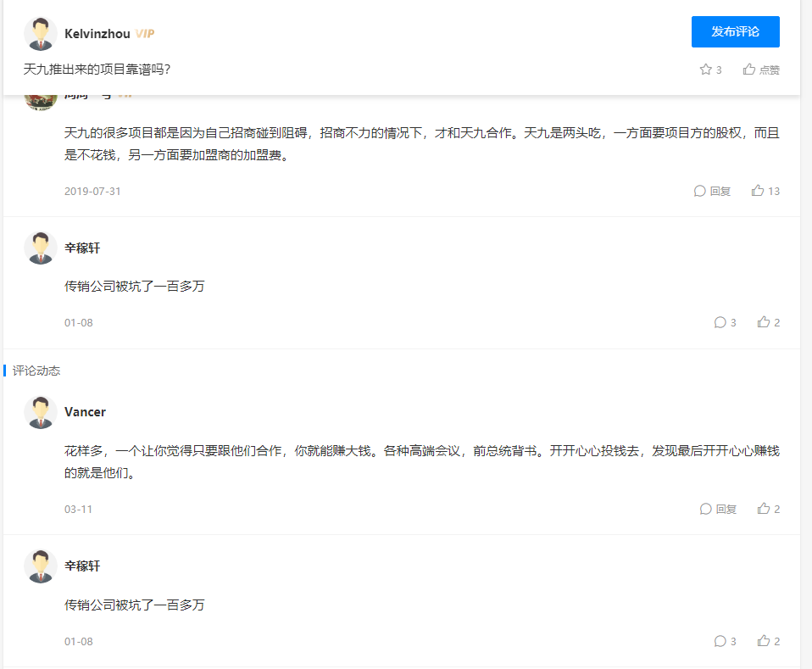Like 辛稼轩's comment above 评论动态 heading
The width and height of the screenshot is (812, 669).
coord(768,322)
